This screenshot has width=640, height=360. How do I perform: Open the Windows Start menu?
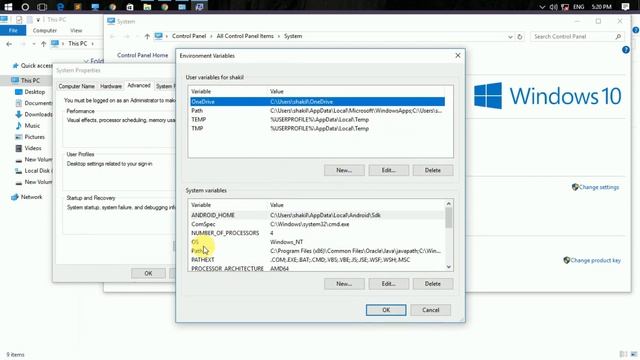[8, 7]
